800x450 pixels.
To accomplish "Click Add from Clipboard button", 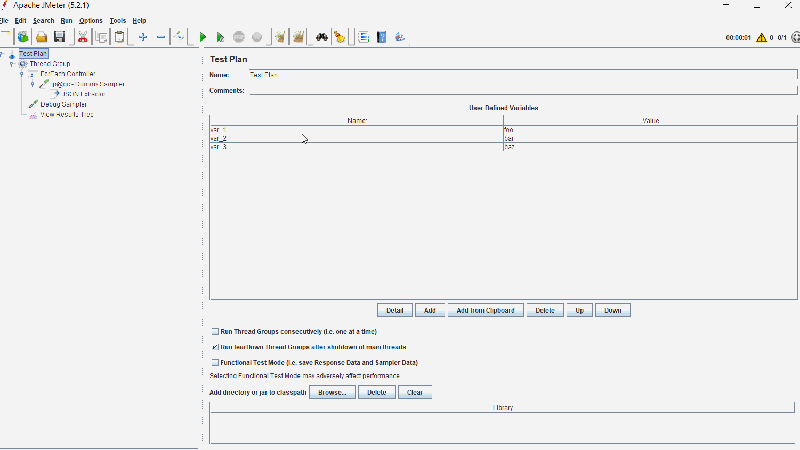I will pos(485,310).
